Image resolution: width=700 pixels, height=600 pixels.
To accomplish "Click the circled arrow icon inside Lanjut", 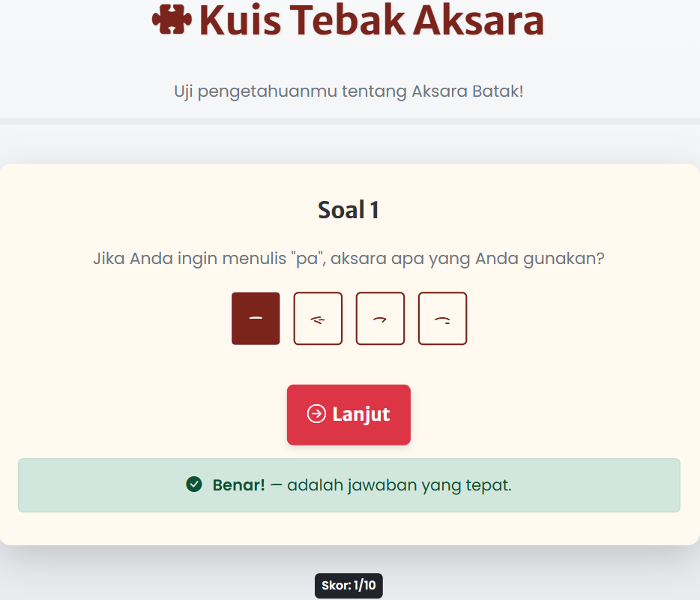I will pos(316,414).
